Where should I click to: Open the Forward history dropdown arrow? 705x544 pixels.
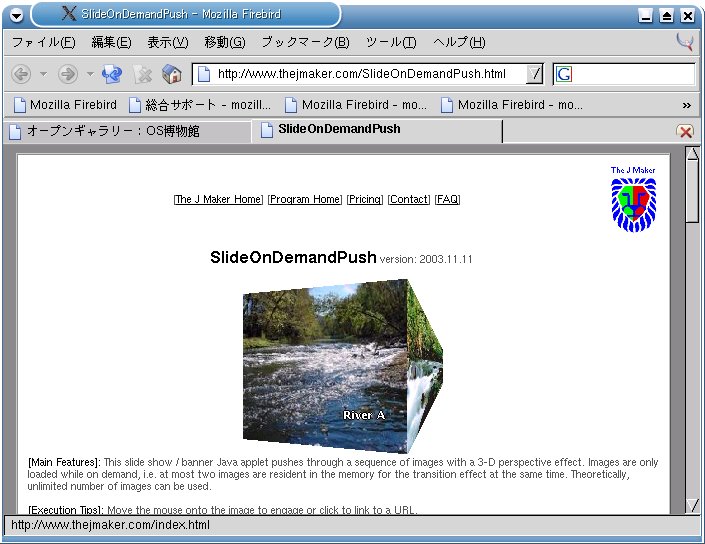coord(90,74)
